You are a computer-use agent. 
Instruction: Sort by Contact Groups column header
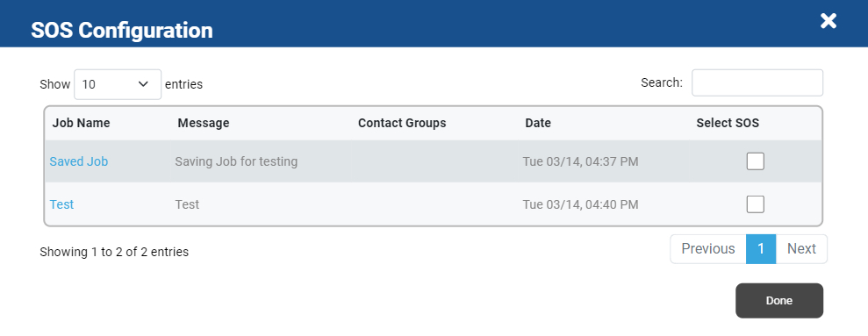click(402, 123)
